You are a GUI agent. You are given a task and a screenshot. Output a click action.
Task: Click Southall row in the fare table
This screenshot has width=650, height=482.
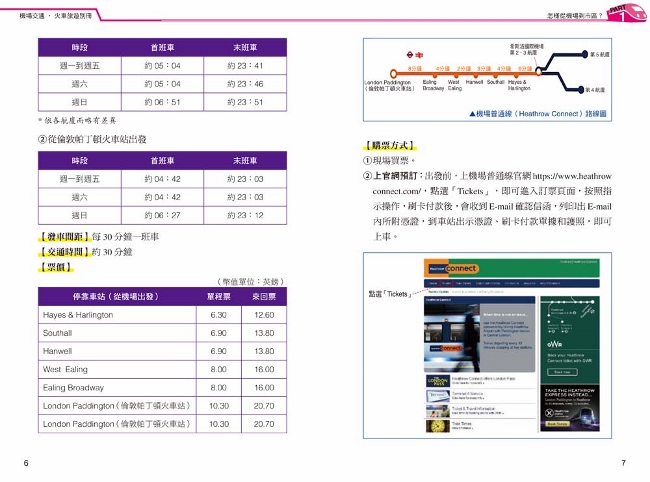pos(162,333)
